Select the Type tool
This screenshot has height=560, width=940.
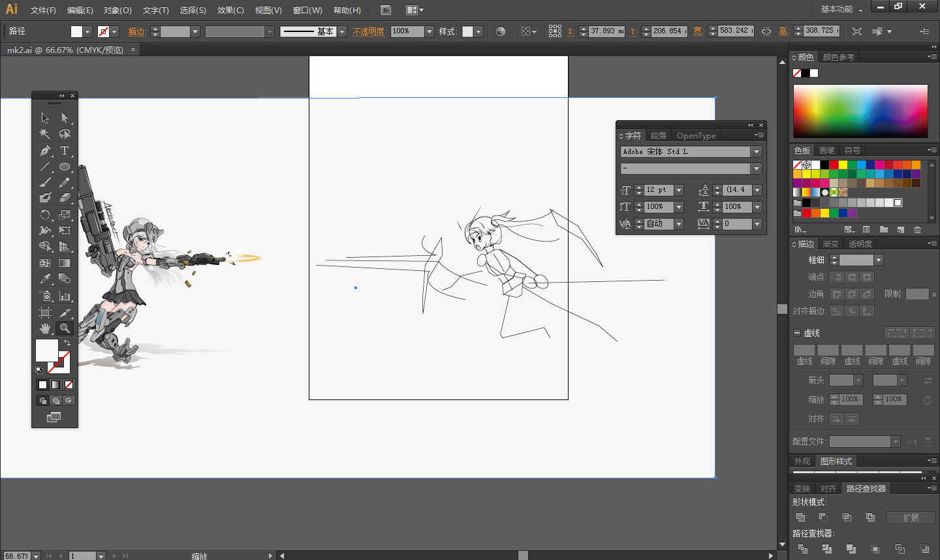[65, 151]
